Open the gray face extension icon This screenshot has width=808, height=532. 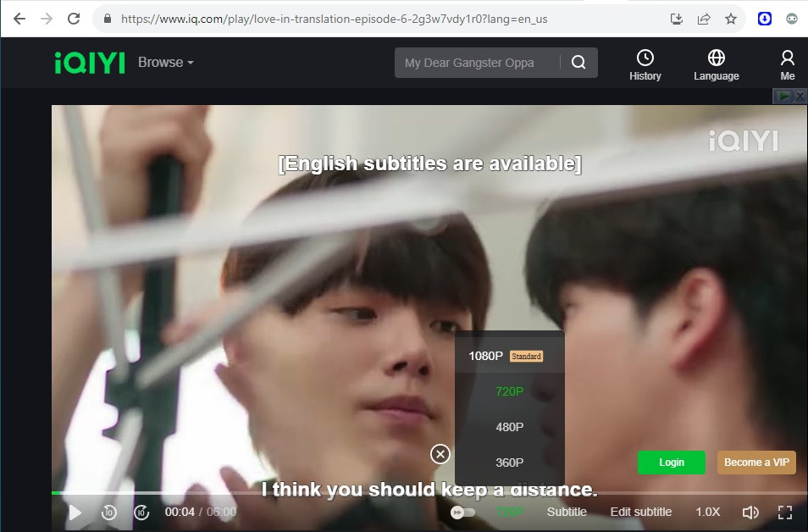(x=792, y=19)
